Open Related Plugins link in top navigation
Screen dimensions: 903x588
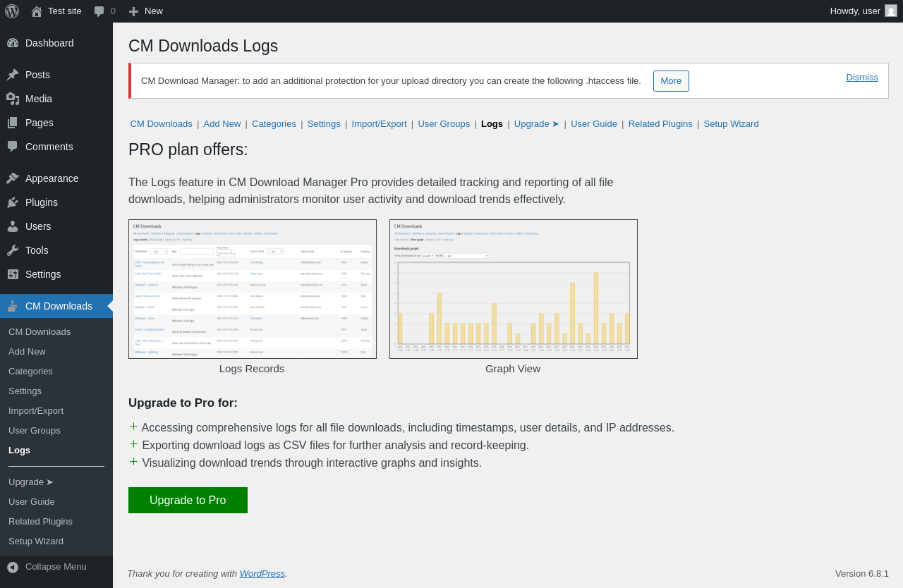click(660, 123)
